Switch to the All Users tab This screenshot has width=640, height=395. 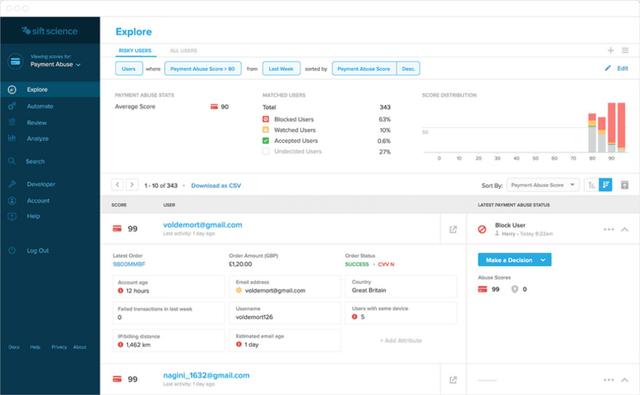click(183, 51)
